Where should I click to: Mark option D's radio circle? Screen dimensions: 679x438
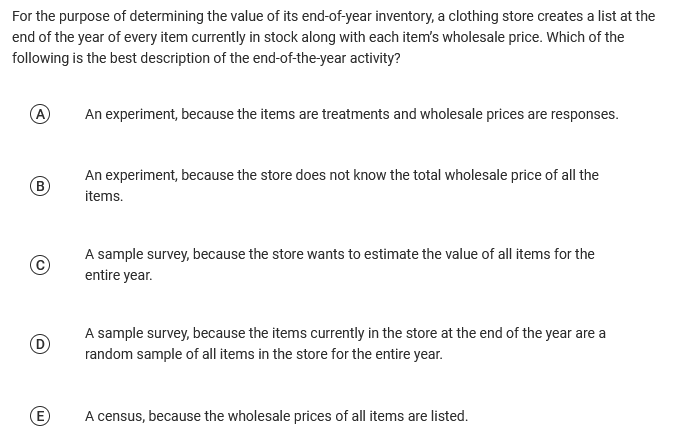point(41,344)
